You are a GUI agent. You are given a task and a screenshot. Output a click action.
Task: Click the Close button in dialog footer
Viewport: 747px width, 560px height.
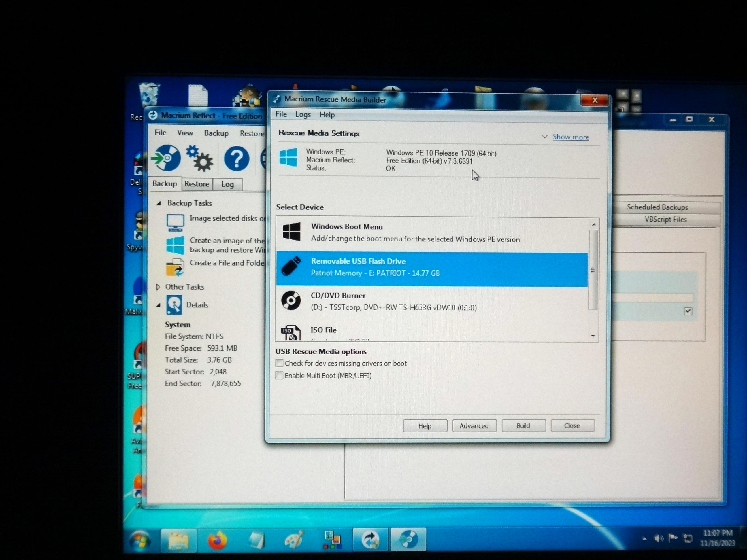click(x=572, y=426)
